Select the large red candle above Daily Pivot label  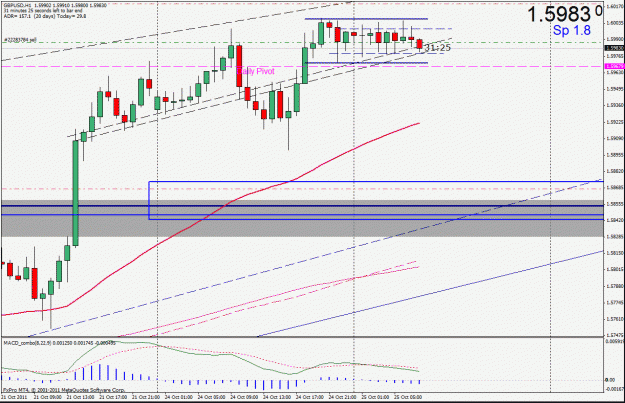239,66
